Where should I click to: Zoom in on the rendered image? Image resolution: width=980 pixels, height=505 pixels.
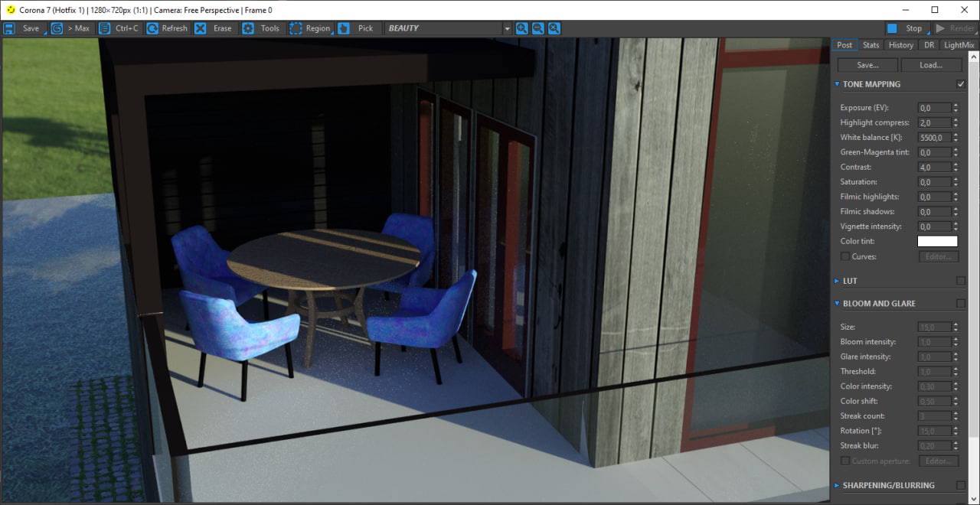[x=522, y=28]
